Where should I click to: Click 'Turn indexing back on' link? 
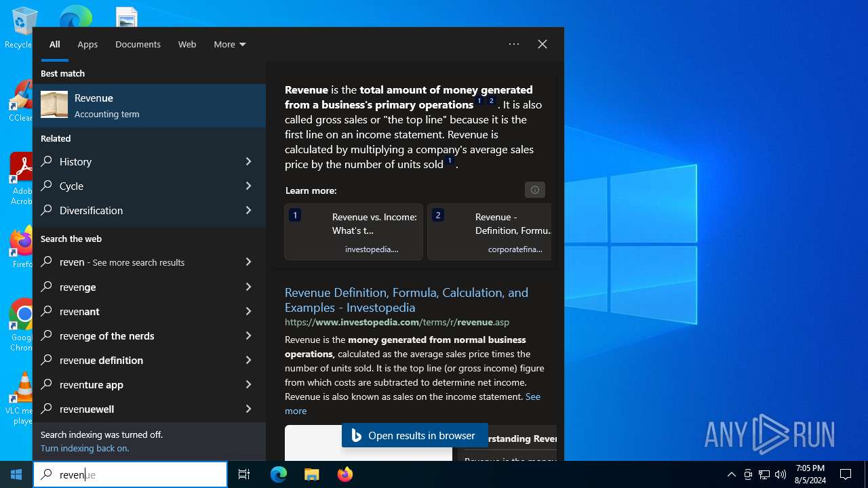85,448
